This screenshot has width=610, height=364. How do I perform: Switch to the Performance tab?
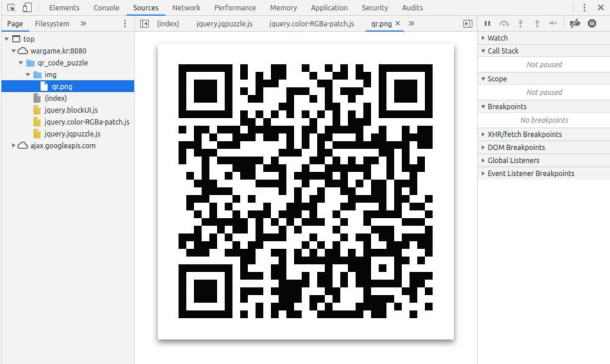(x=235, y=8)
